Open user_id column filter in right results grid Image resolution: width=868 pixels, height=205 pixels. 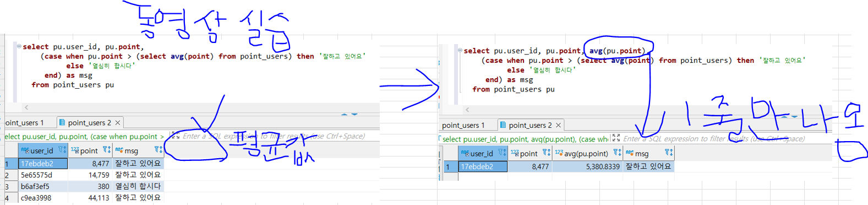502,153
